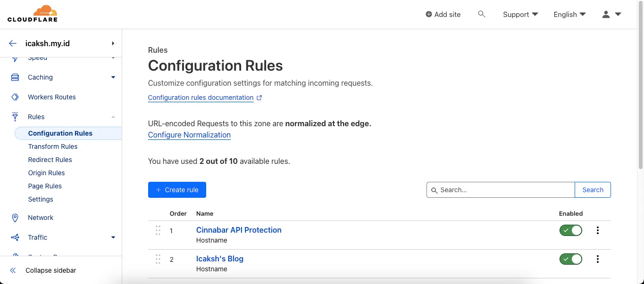Toggle the Enabled switch on rule order 1
The height and width of the screenshot is (284, 644).
570,230
